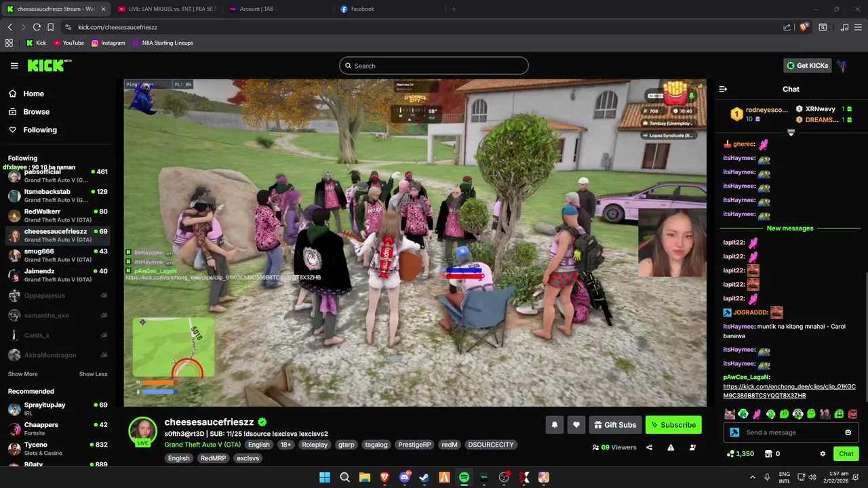
Task: Open OBS Studio from the taskbar
Action: (x=504, y=477)
